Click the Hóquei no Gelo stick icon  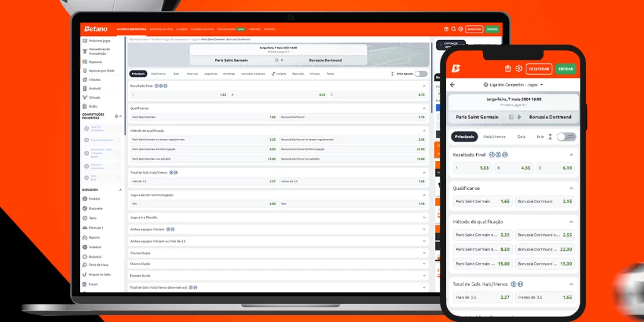pos(85,274)
